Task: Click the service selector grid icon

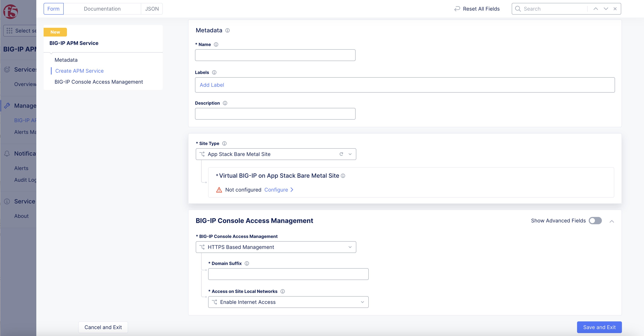Action: coord(9,31)
